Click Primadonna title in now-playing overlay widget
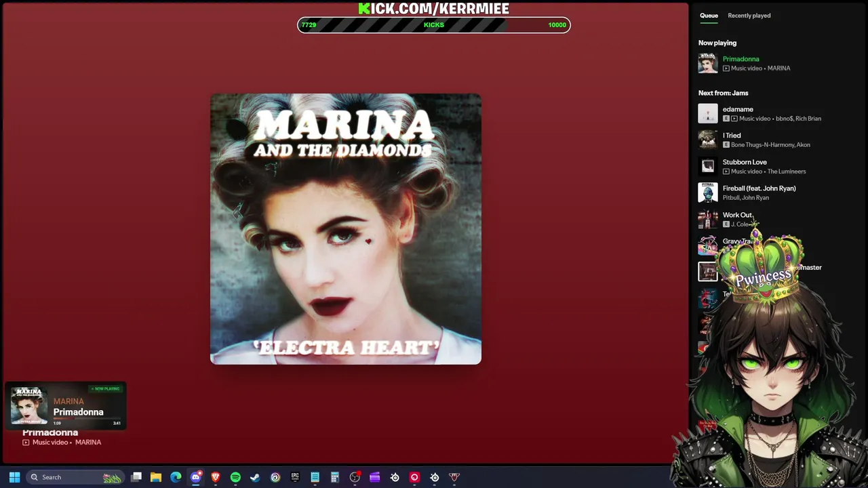This screenshot has height=488, width=868. click(x=79, y=412)
